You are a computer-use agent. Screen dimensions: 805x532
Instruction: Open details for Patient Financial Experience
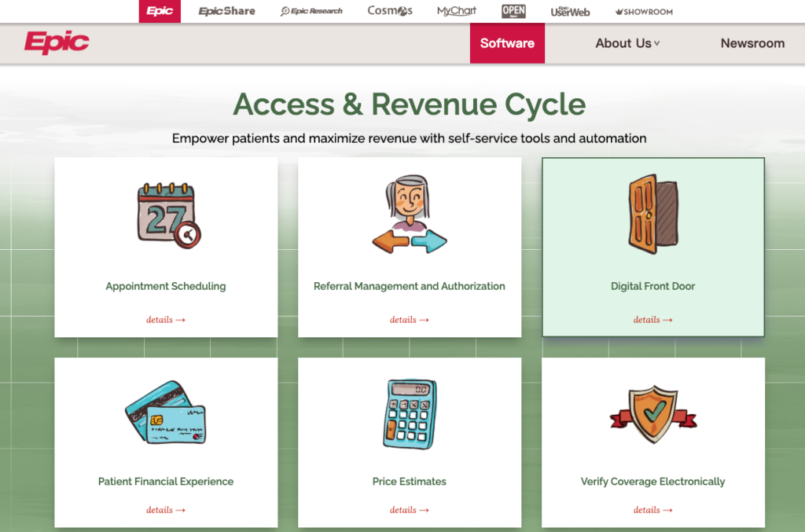point(165,509)
